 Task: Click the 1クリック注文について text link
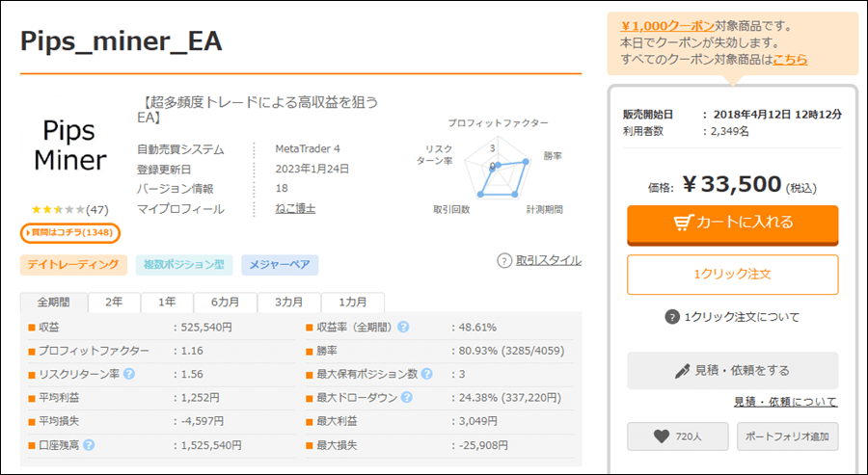click(742, 317)
